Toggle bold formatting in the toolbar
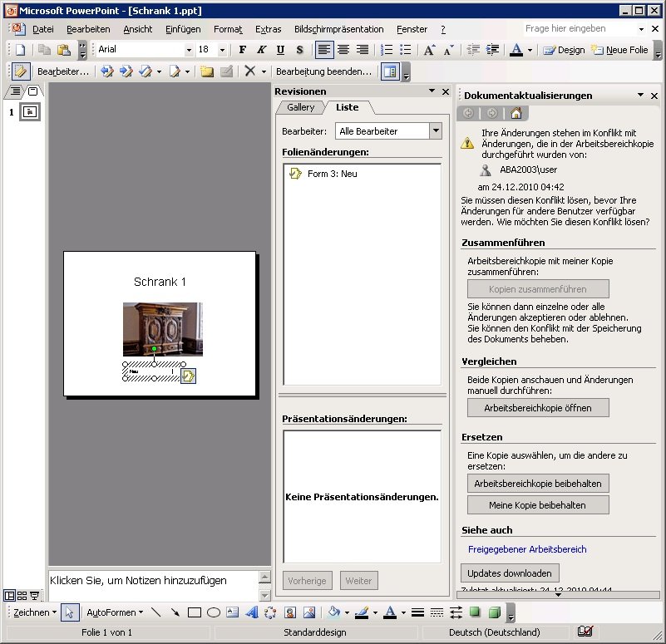Image resolution: width=666 pixels, height=644 pixels. click(243, 50)
